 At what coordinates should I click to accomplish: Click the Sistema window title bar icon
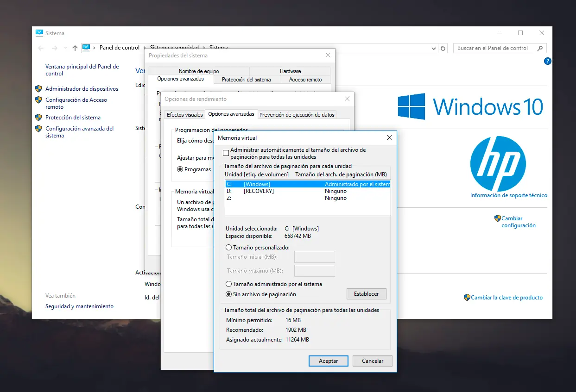coord(38,33)
